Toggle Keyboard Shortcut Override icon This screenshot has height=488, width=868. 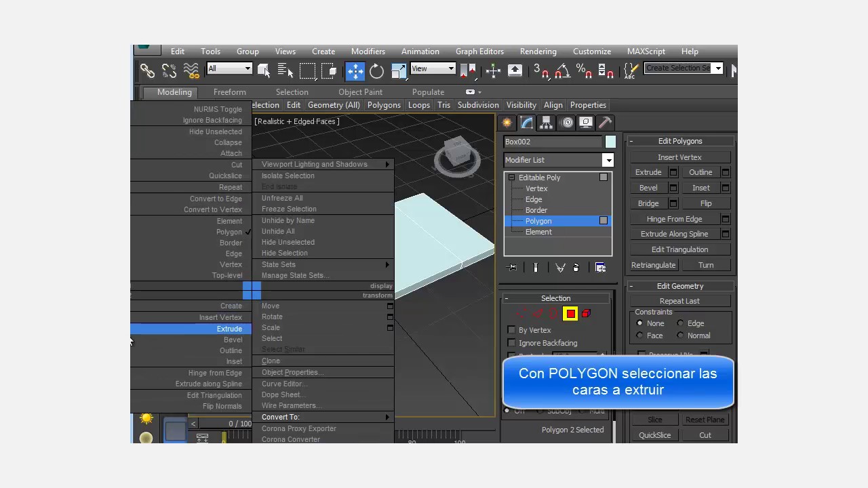pos(515,70)
